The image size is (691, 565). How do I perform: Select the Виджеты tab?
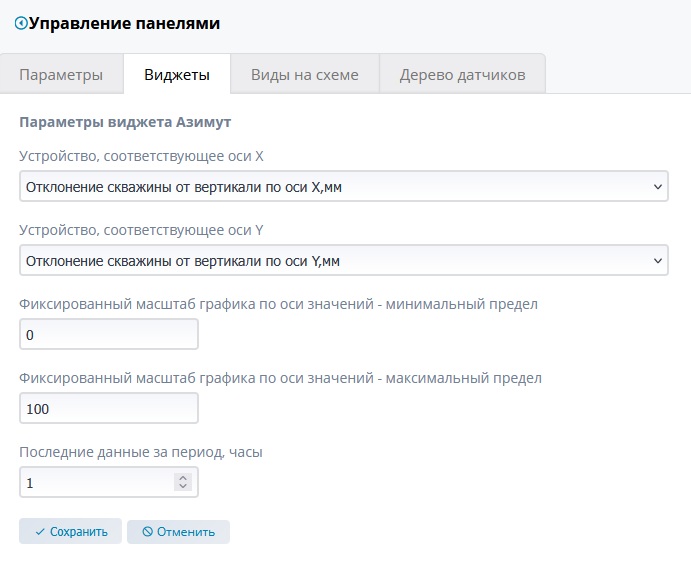[x=176, y=75]
